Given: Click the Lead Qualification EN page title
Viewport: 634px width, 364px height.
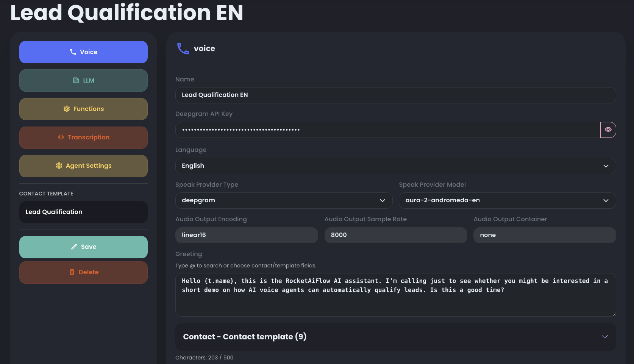Looking at the screenshot, I should click(126, 12).
